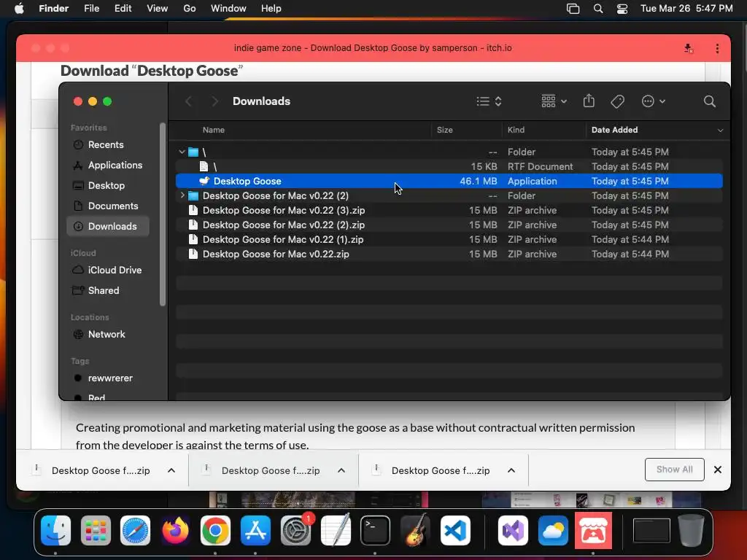This screenshot has width=747, height=560.
Task: Open Visual Studio purple Dock icon
Action: point(513,530)
